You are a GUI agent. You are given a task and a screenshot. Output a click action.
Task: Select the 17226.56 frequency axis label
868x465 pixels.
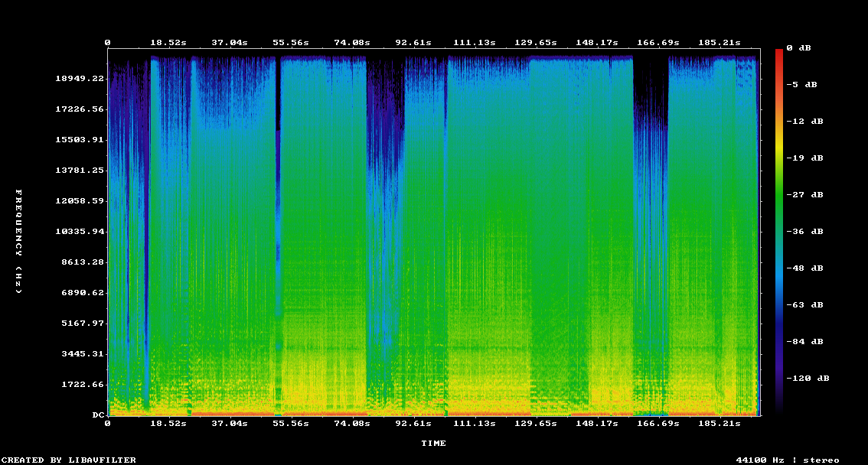coord(80,109)
